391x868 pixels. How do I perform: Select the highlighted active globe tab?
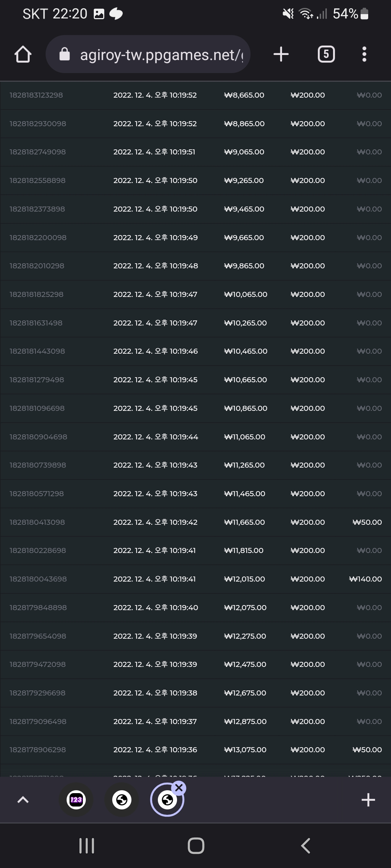[x=167, y=800]
